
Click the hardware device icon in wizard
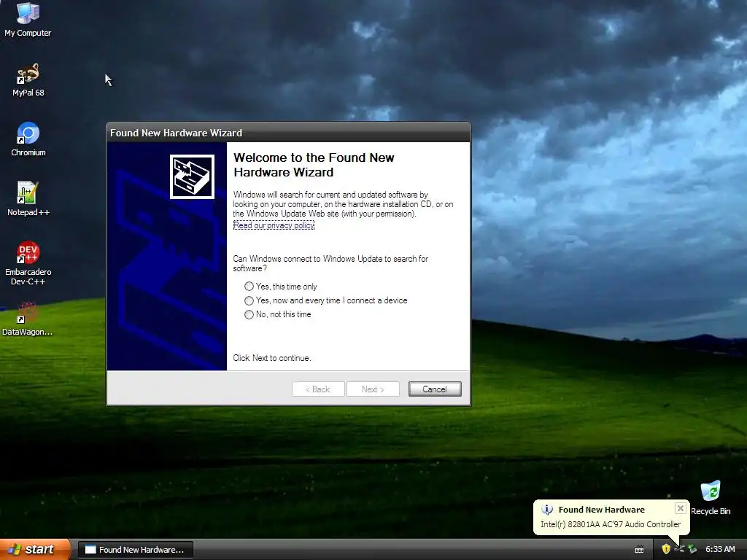[x=192, y=176]
